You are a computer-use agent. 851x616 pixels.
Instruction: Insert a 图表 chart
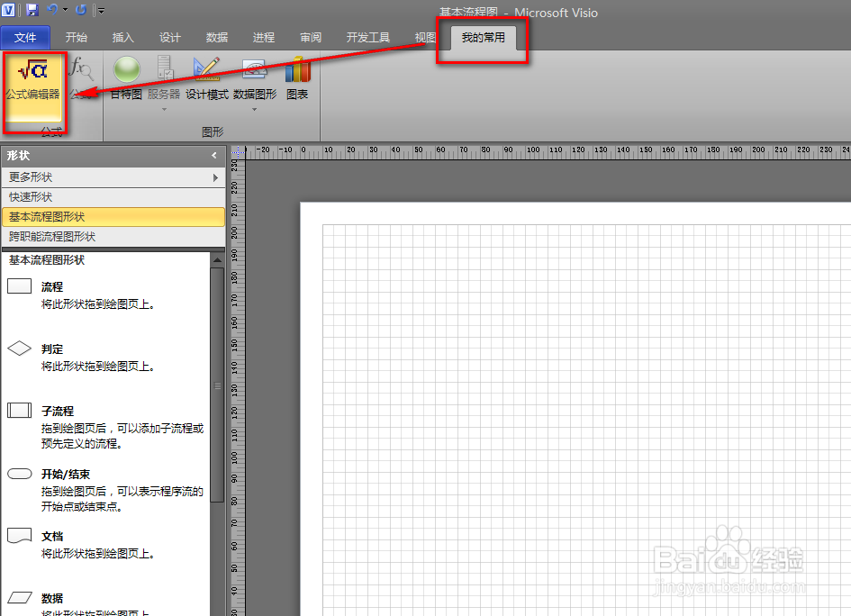coord(297,79)
